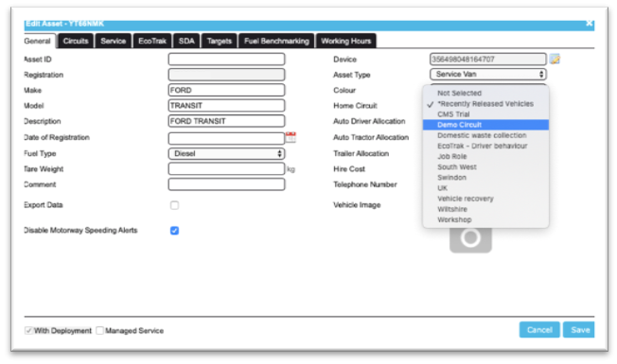
Task: Pick Demo Circuit in the dropdown
Action: (x=485, y=125)
